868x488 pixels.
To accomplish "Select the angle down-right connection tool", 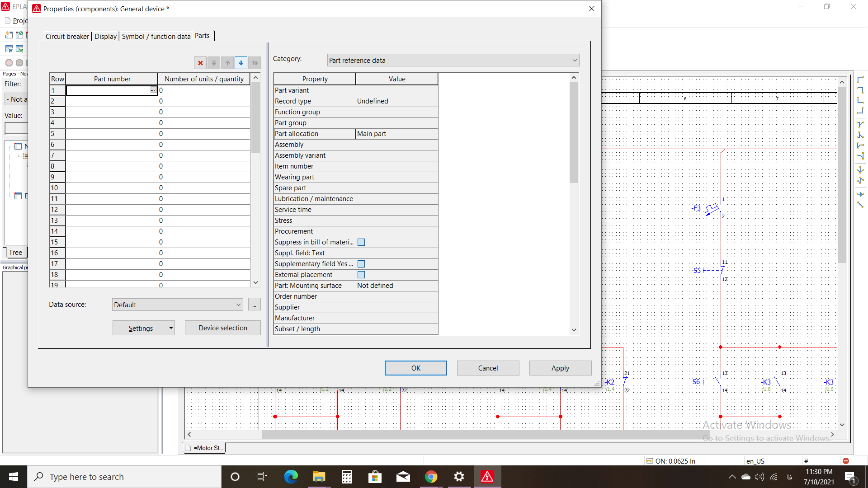I will [860, 80].
